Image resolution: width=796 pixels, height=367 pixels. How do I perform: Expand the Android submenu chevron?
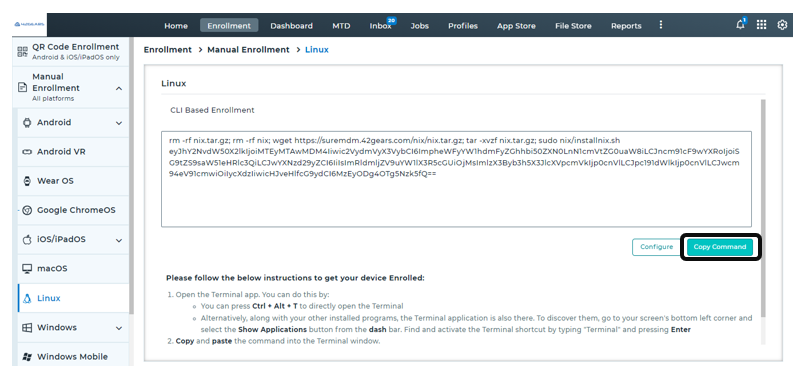point(119,123)
